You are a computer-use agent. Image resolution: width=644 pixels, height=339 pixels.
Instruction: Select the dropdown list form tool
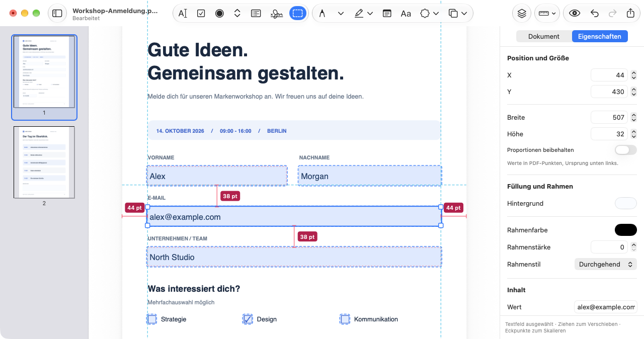coord(237,14)
